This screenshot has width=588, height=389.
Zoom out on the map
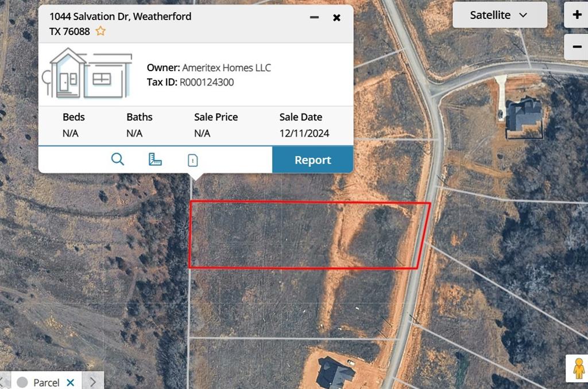pyautogui.click(x=577, y=46)
